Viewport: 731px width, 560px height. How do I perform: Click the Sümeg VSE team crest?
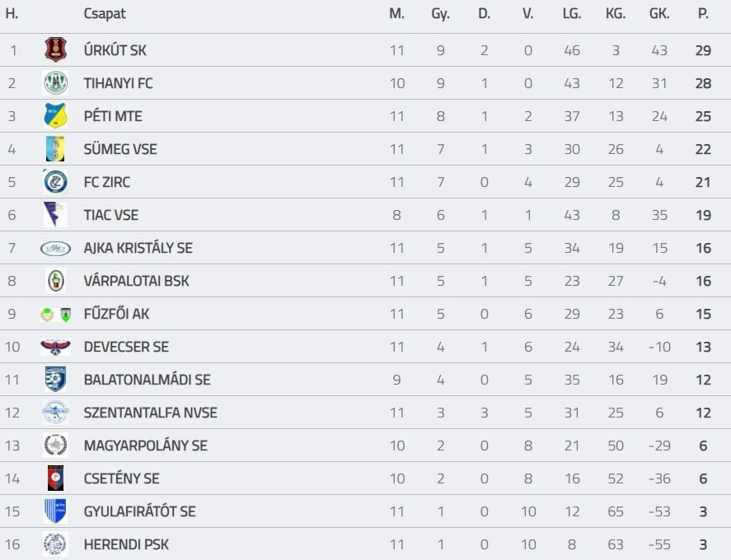55,149
